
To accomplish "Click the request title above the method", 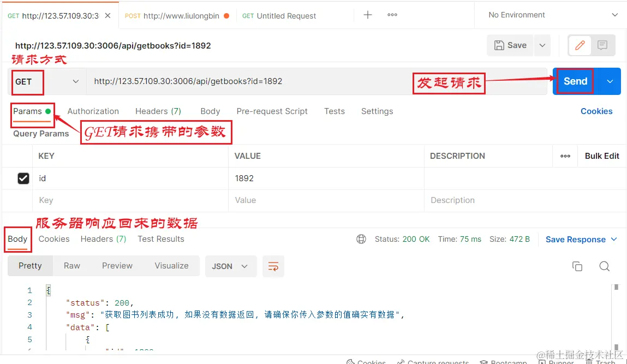I will coord(113,46).
